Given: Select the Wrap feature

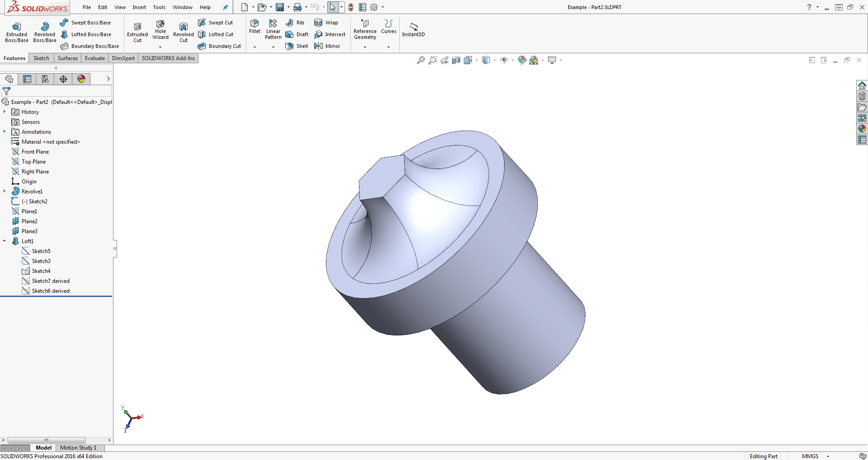Looking at the screenshot, I should pyautogui.click(x=326, y=23).
